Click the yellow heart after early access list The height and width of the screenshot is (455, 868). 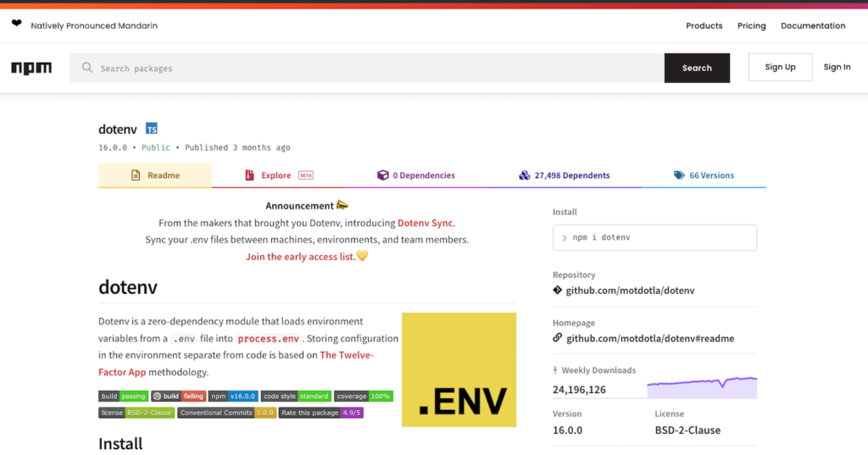[362, 256]
